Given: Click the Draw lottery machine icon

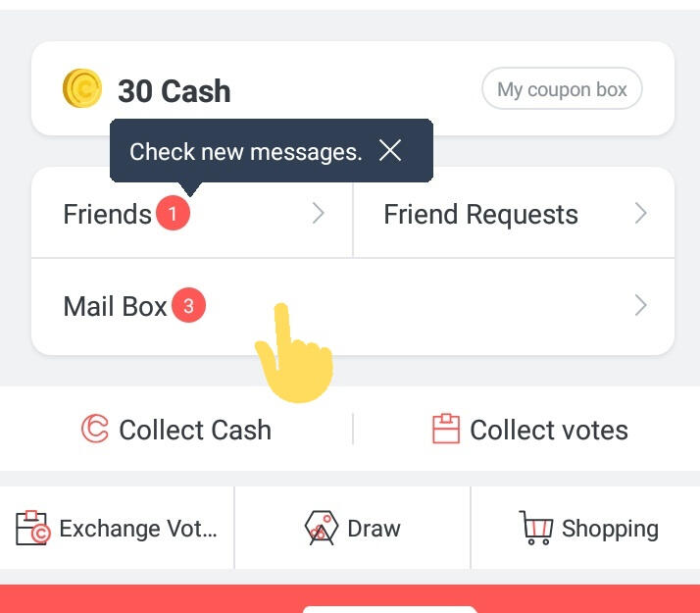Looking at the screenshot, I should coord(322,528).
